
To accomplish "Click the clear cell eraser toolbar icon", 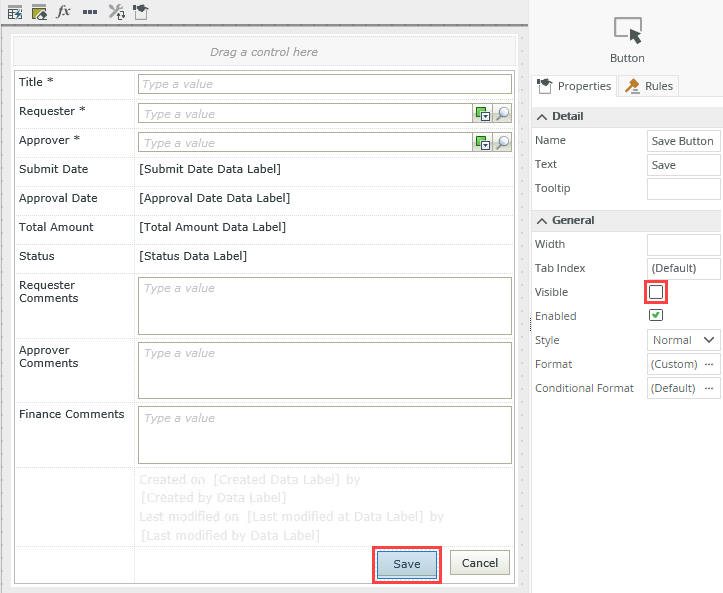I will 39,12.
